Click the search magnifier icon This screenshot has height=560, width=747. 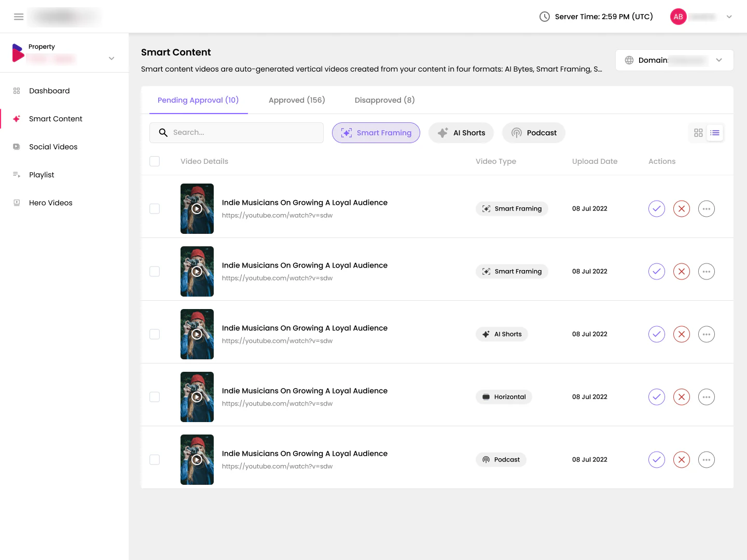(x=163, y=133)
